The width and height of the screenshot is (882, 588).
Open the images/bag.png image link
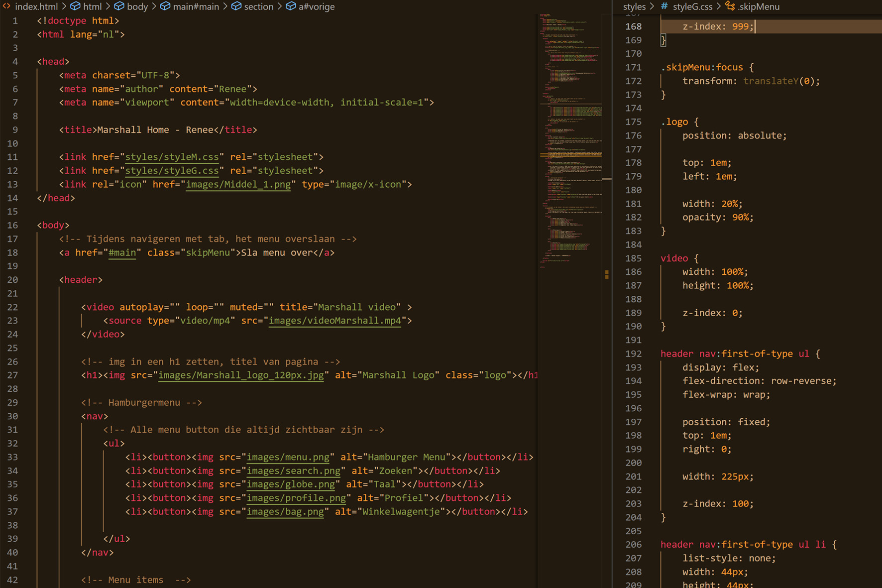pyautogui.click(x=285, y=512)
